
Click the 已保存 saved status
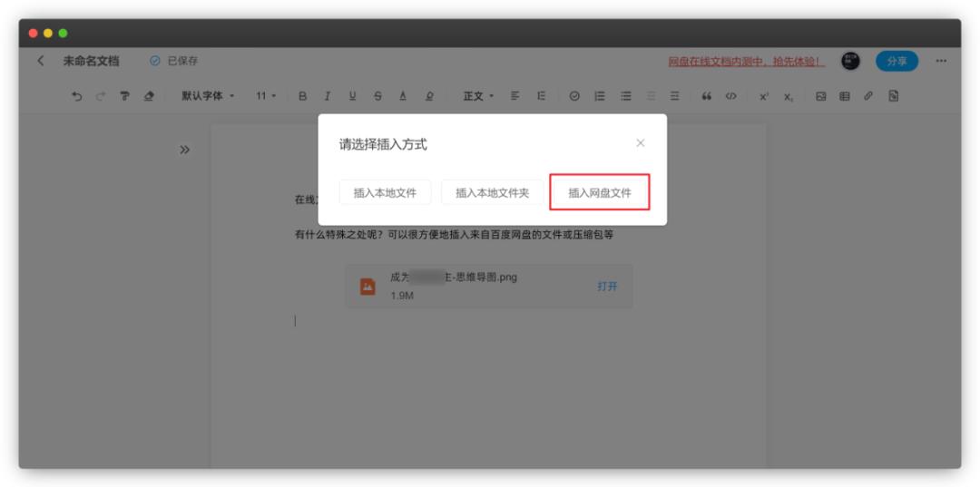[174, 61]
